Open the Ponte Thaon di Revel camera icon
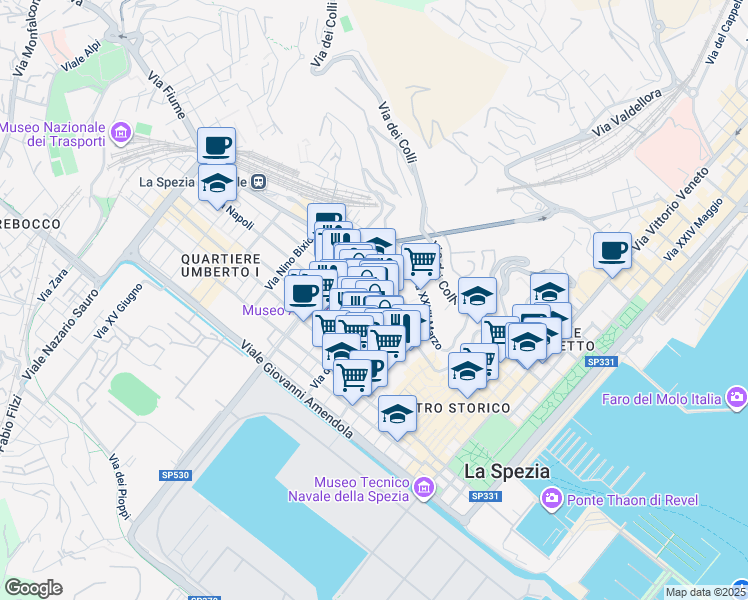 (x=552, y=499)
